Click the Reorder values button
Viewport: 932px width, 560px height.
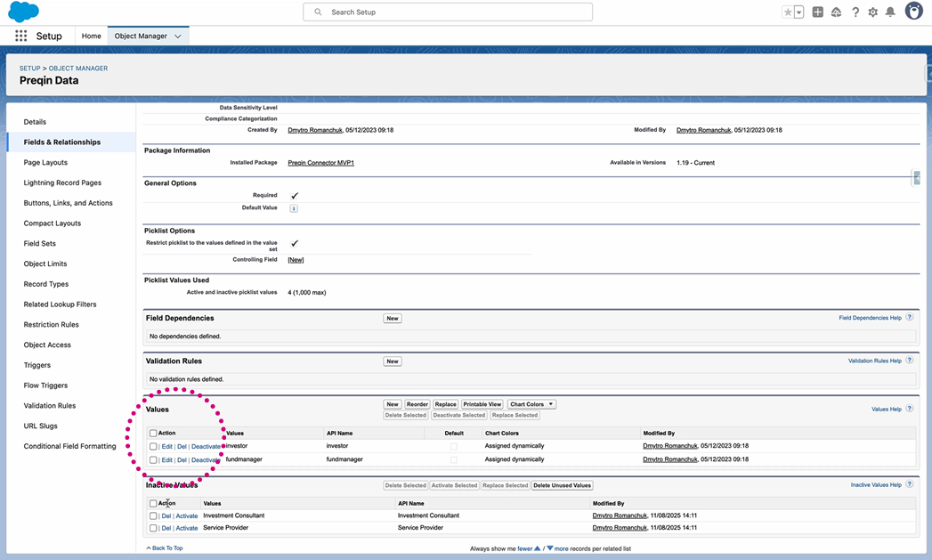point(417,404)
